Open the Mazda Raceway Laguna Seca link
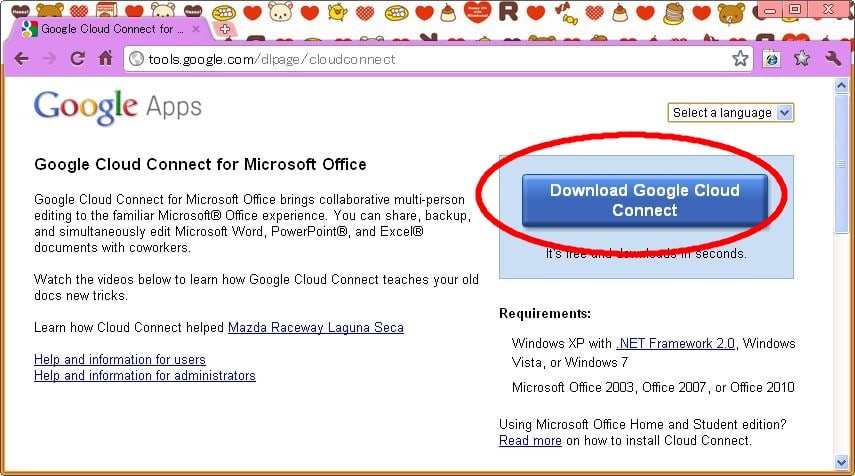The height and width of the screenshot is (476, 855). pyautogui.click(x=316, y=327)
